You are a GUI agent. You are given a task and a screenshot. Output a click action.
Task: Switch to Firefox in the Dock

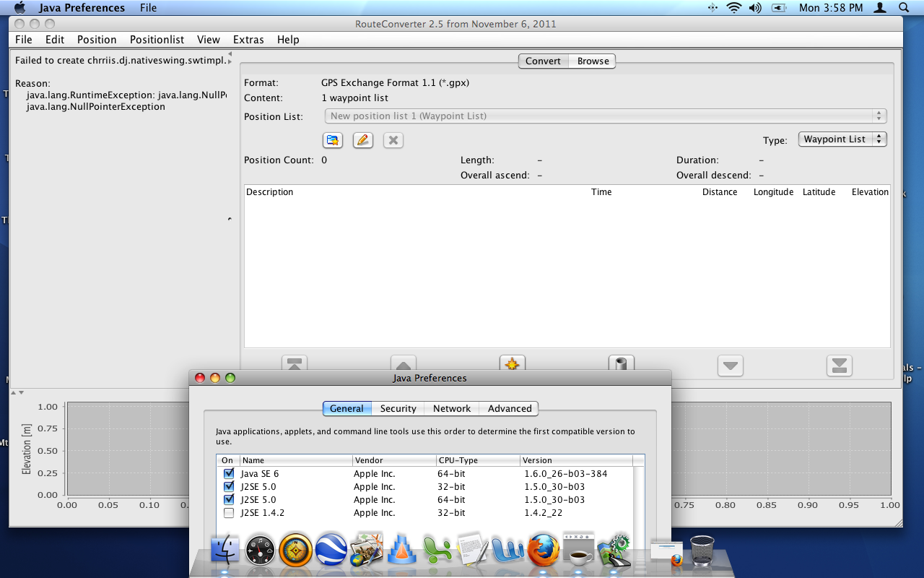tap(544, 551)
